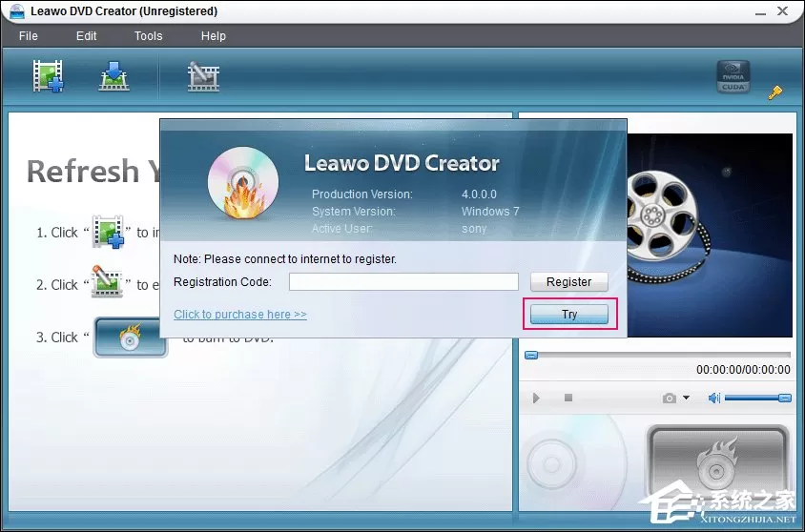The image size is (805, 532).
Task: Click the burn DVD icon in step 3
Action: pos(131,338)
